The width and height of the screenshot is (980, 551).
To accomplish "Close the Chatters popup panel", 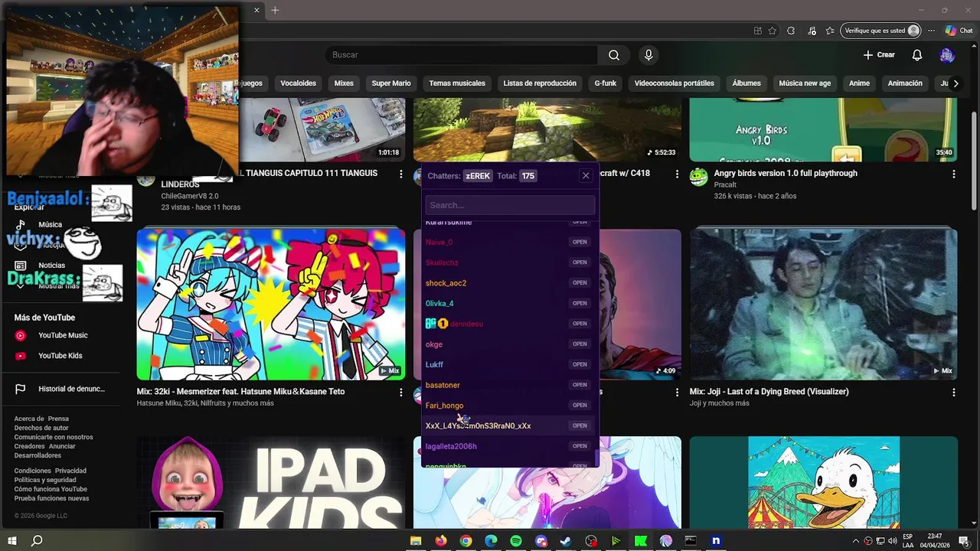I will coord(586,175).
